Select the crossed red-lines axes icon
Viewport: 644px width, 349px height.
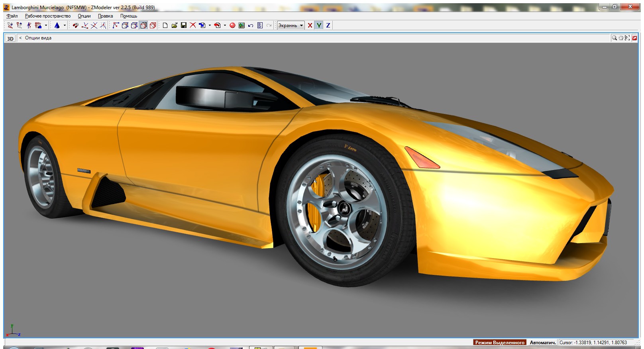(x=94, y=25)
